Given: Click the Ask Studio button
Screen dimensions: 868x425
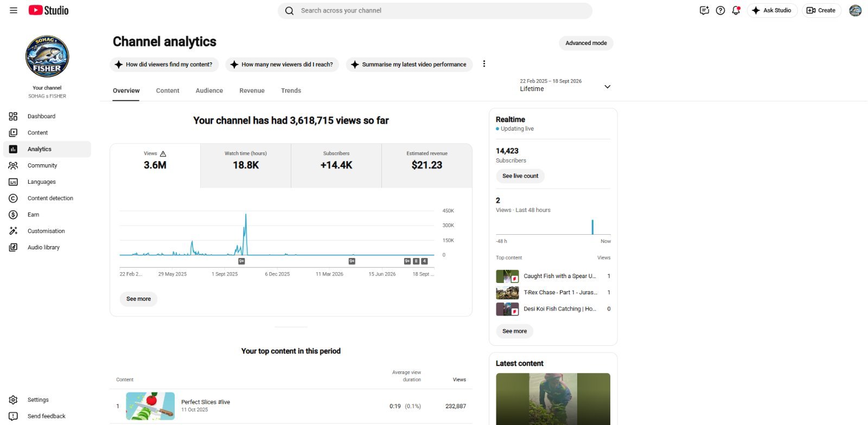Looking at the screenshot, I should pyautogui.click(x=772, y=10).
